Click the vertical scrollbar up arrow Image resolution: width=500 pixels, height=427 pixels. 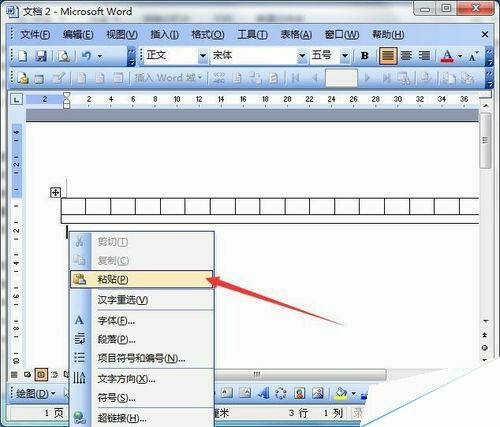tap(486, 106)
